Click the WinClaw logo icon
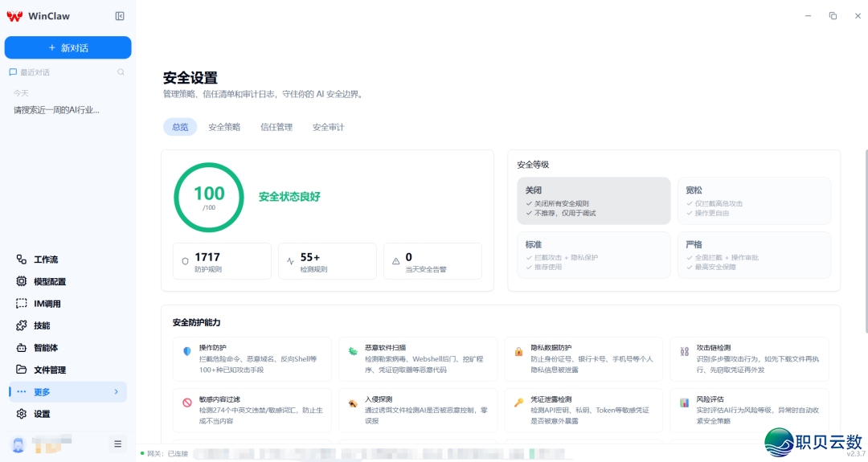This screenshot has width=868, height=462. click(15, 16)
